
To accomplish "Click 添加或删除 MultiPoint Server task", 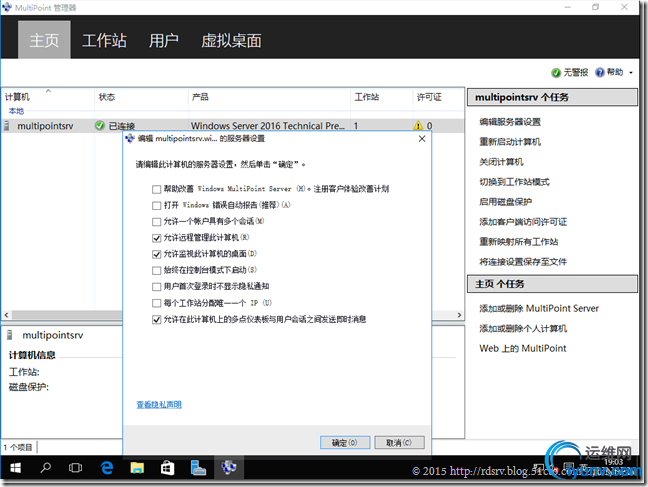I will (x=539, y=308).
